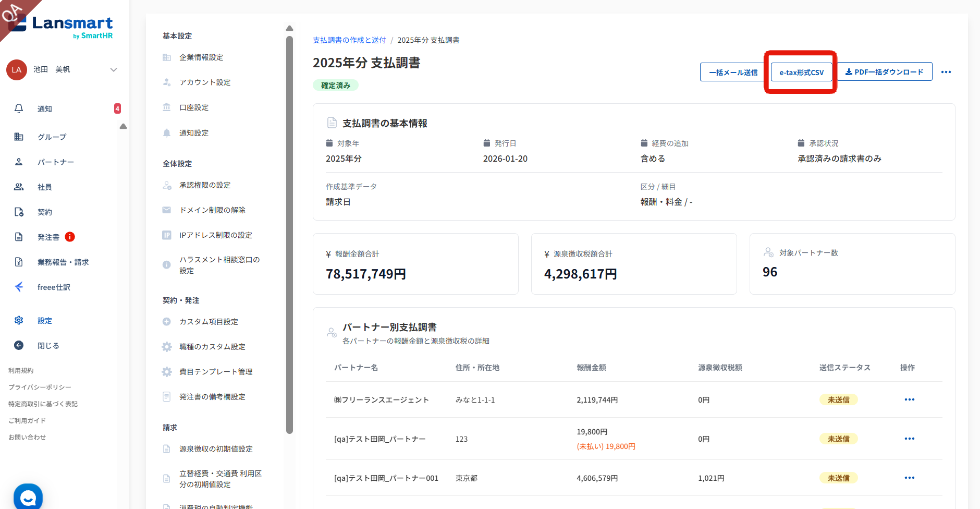Click the red alert badge beside 発注書

(x=70, y=237)
